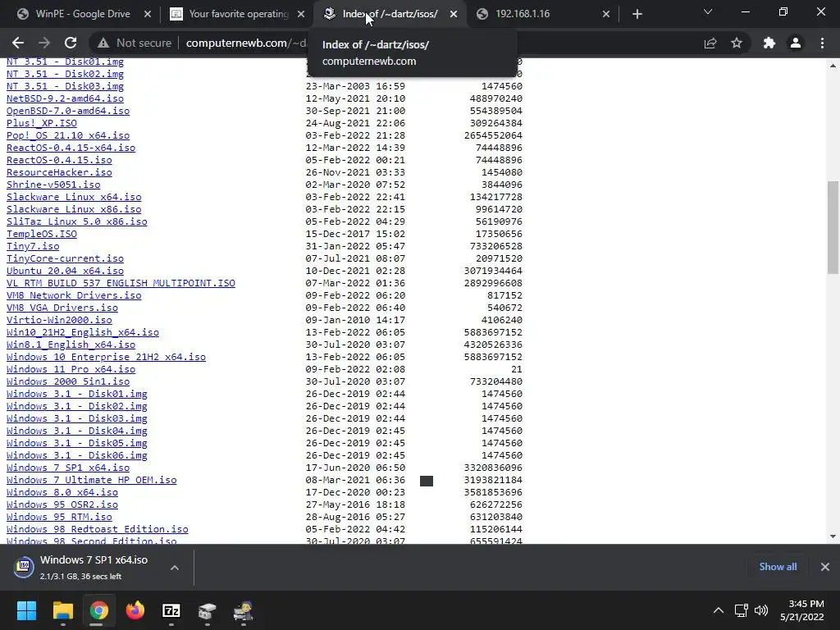This screenshot has height=630, width=840.
Task: Download Windows 95 OSR2.iso
Action: [62, 505]
